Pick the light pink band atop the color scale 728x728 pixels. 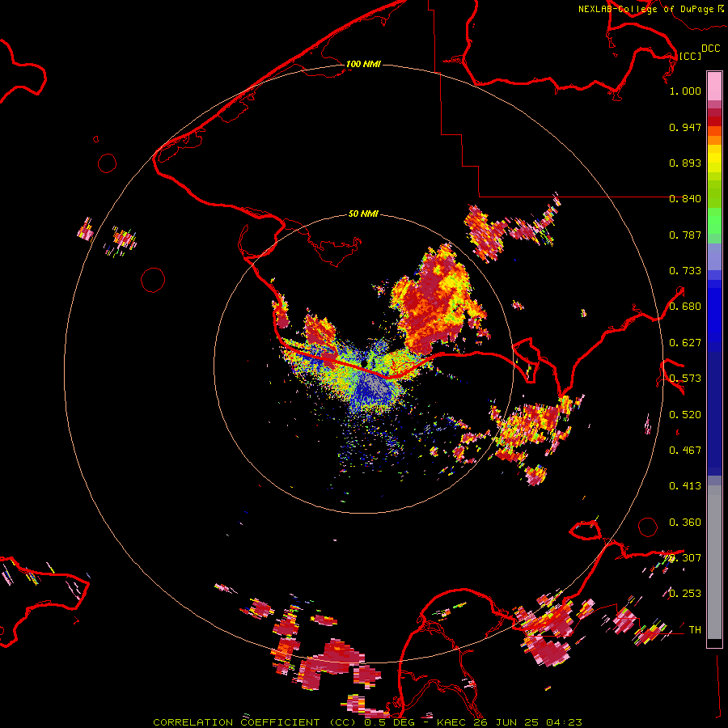[x=714, y=86]
